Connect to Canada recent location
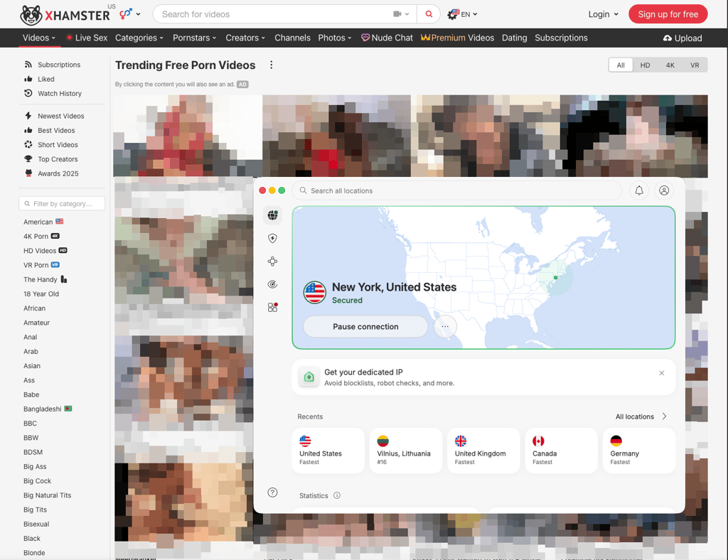 pos(561,451)
